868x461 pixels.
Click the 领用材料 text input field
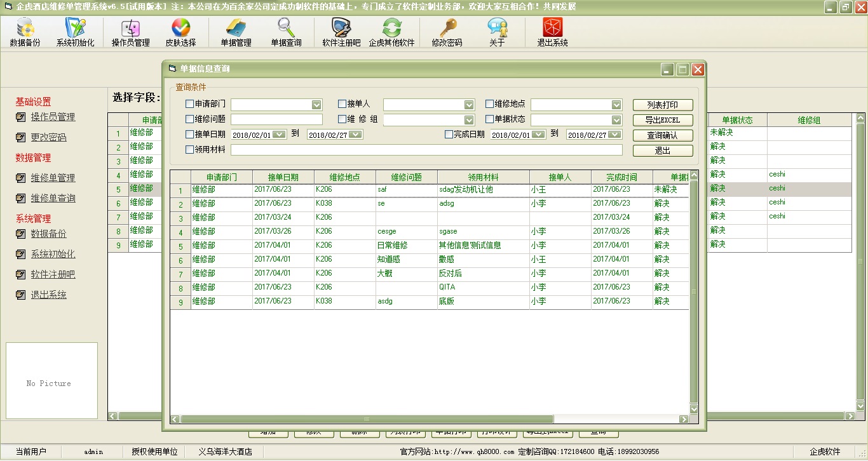(x=426, y=150)
